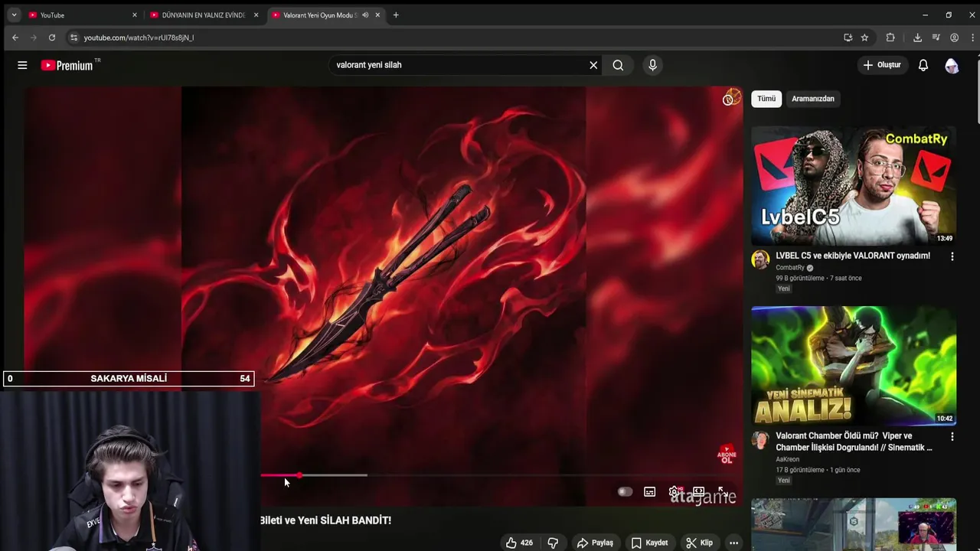Open media controls in Chrome toolbar
The width and height of the screenshot is (980, 551).
[936, 37]
